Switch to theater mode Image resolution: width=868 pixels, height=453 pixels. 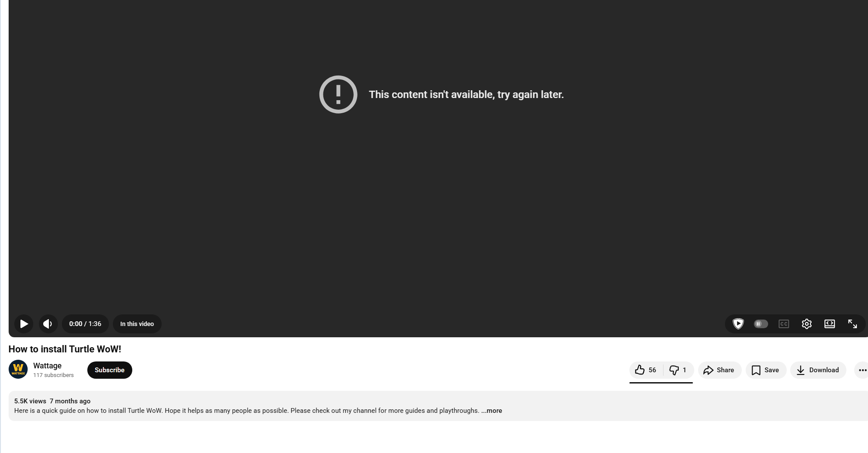tap(830, 324)
